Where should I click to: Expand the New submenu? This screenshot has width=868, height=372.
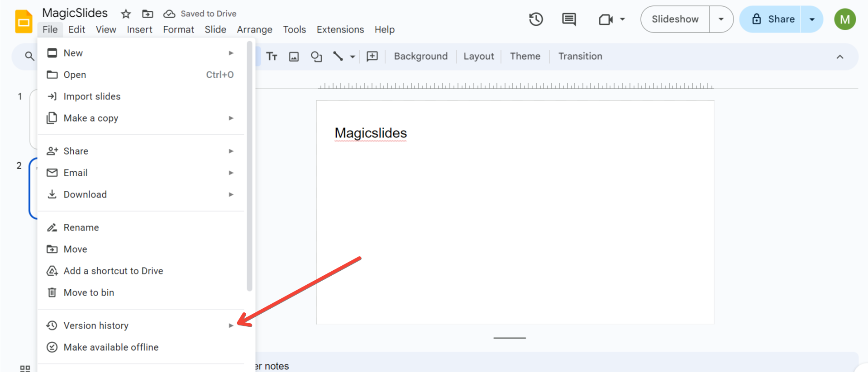point(141,53)
